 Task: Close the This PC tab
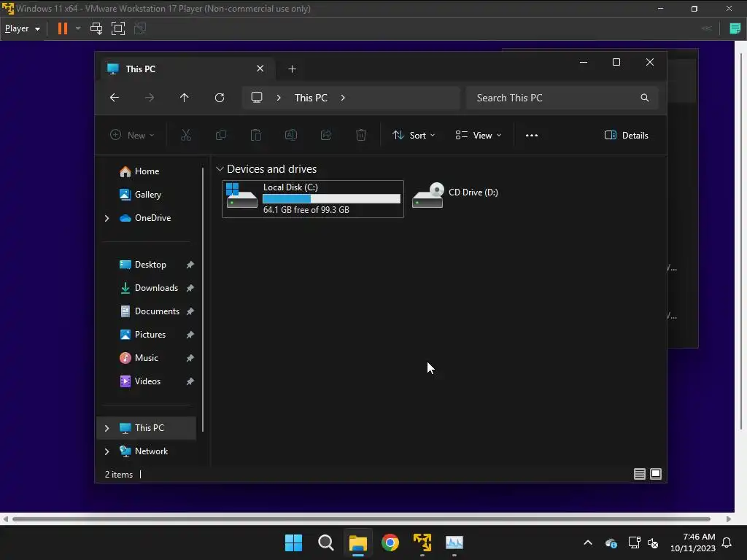tap(260, 69)
